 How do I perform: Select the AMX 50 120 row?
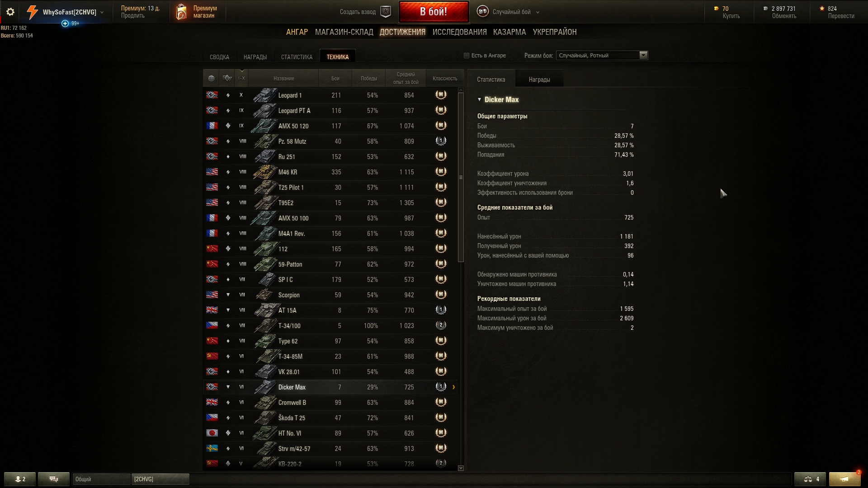(330, 126)
